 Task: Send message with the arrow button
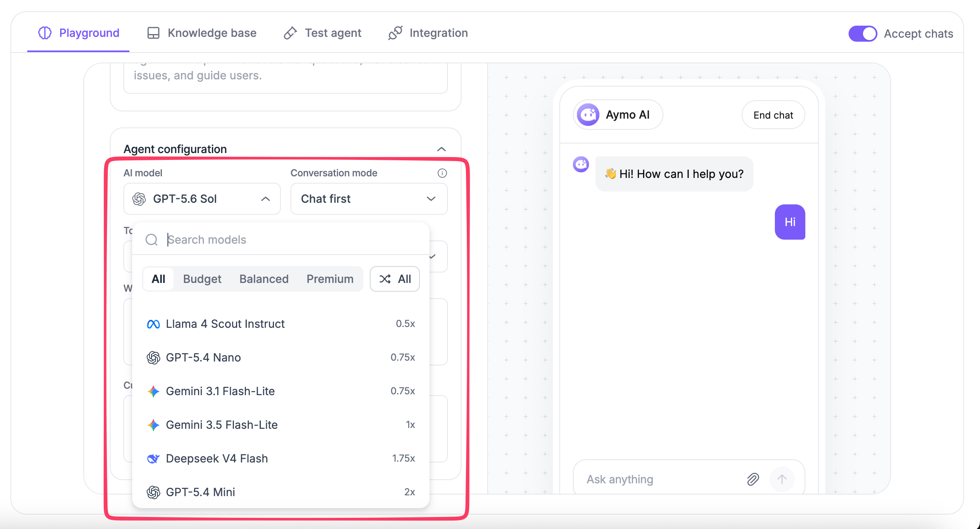tap(782, 479)
